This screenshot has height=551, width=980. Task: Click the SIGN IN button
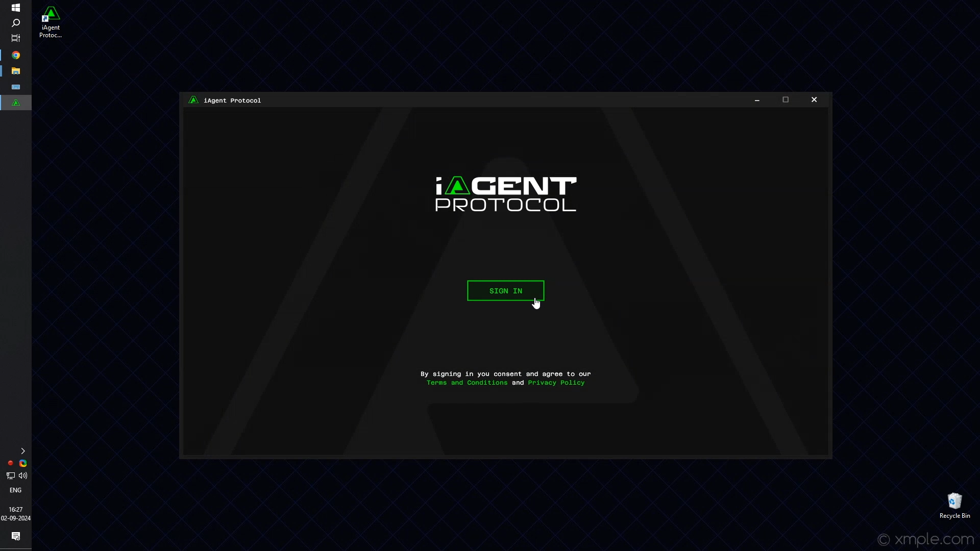tap(505, 291)
